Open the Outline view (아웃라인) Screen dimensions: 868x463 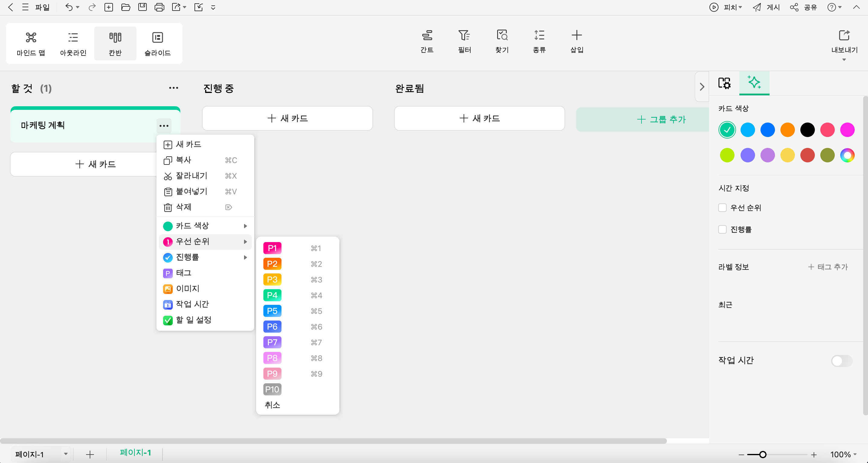[73, 43]
